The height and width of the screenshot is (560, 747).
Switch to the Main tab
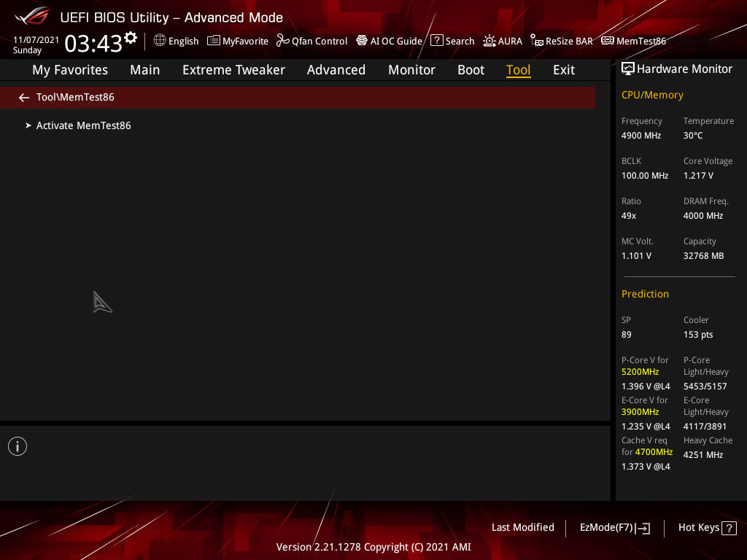click(145, 69)
